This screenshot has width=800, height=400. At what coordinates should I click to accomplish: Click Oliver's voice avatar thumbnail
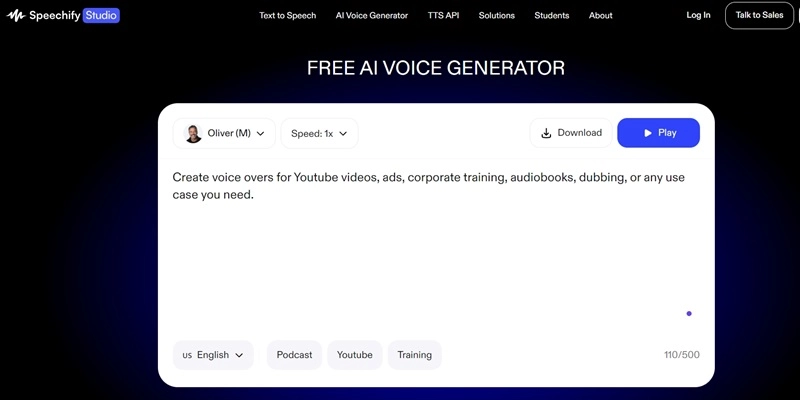pyautogui.click(x=194, y=133)
